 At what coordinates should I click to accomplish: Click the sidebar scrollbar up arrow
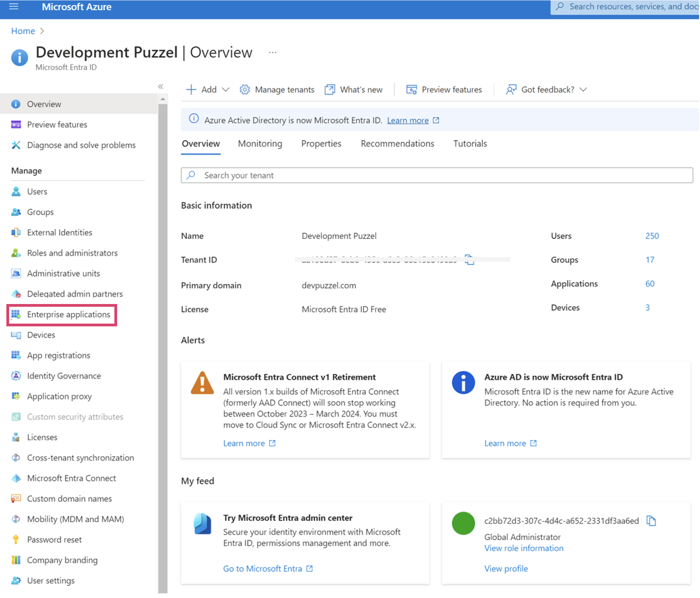tap(163, 99)
